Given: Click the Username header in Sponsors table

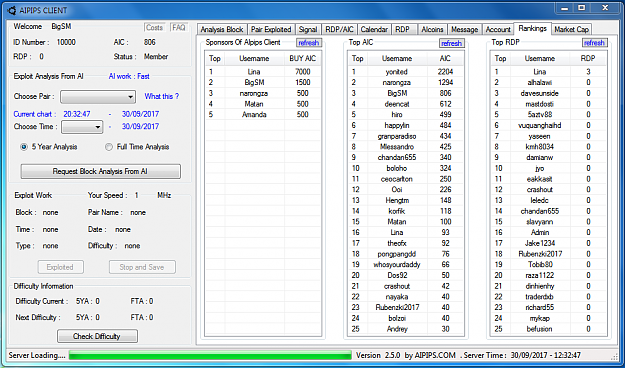Looking at the screenshot, I should coord(254,59).
